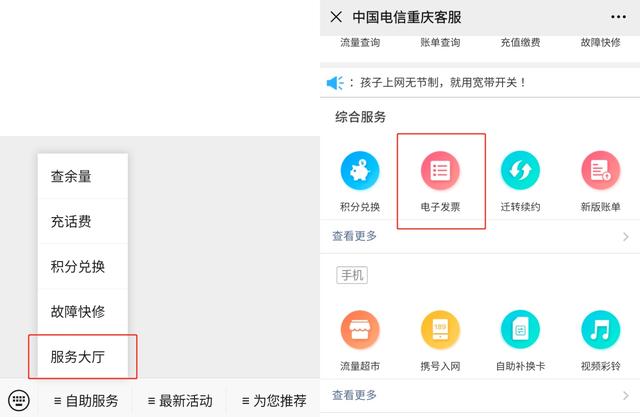The width and height of the screenshot is (640, 417).
Task: Open the 视频彩铃 music note icon
Action: pyautogui.click(x=600, y=330)
